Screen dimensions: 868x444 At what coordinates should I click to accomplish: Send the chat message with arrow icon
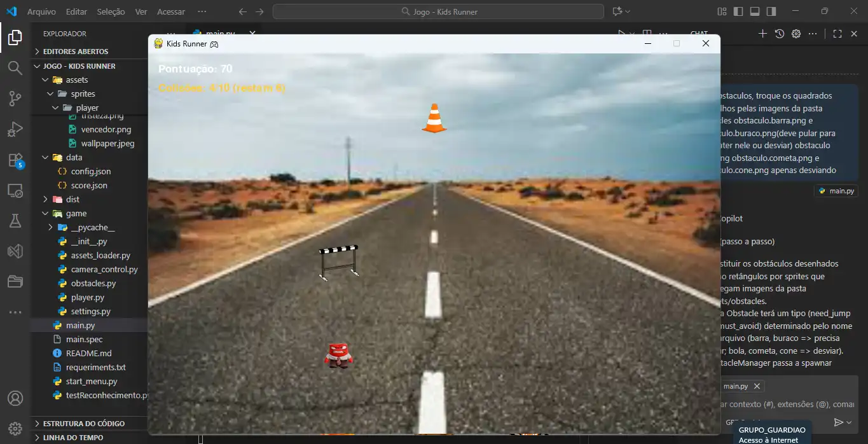[839, 422]
